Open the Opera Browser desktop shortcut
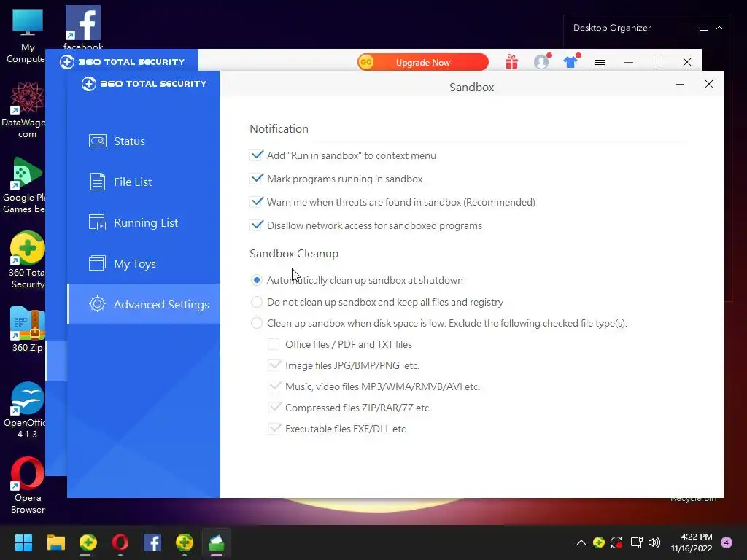 coord(27,485)
